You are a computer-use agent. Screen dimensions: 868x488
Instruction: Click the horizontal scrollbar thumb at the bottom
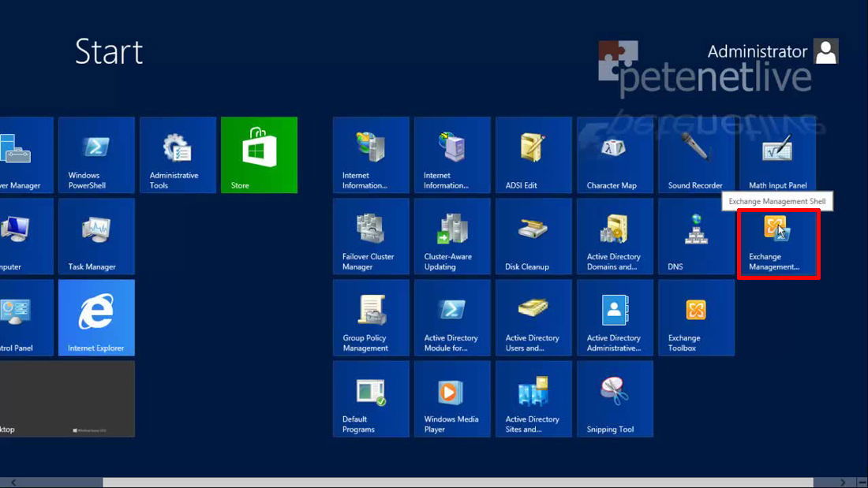coord(458,482)
